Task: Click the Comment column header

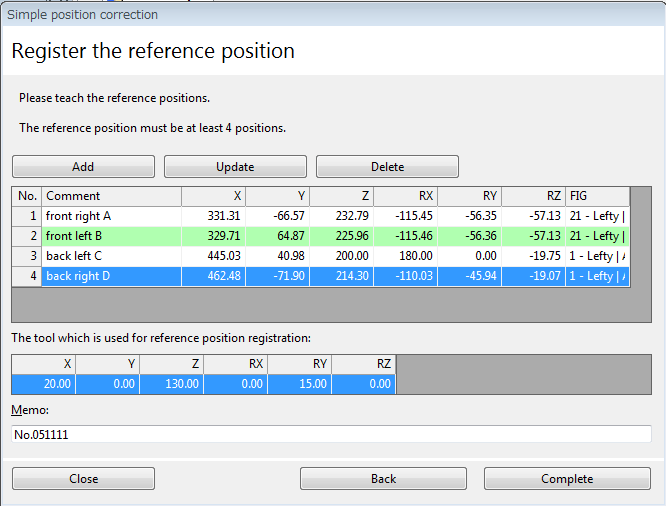Action: point(110,196)
